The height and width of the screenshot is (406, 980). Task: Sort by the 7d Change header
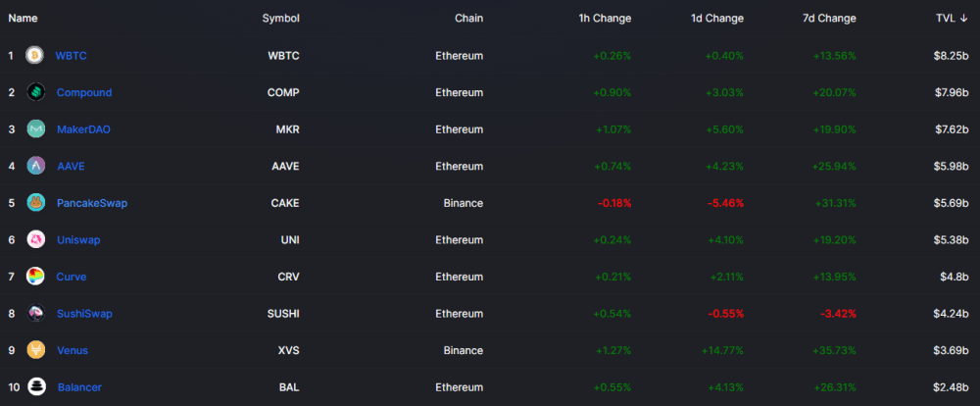click(x=829, y=18)
